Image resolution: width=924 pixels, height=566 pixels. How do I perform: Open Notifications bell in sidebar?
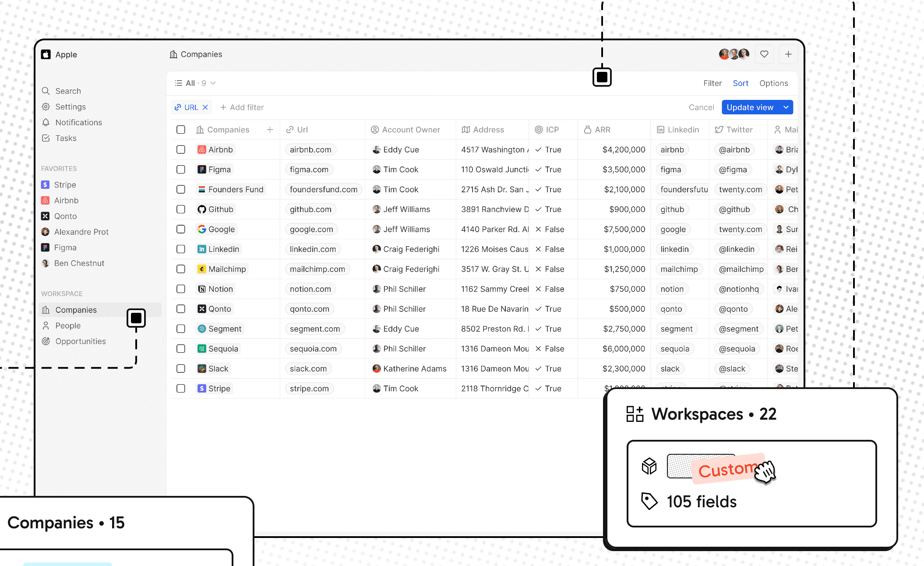point(46,123)
